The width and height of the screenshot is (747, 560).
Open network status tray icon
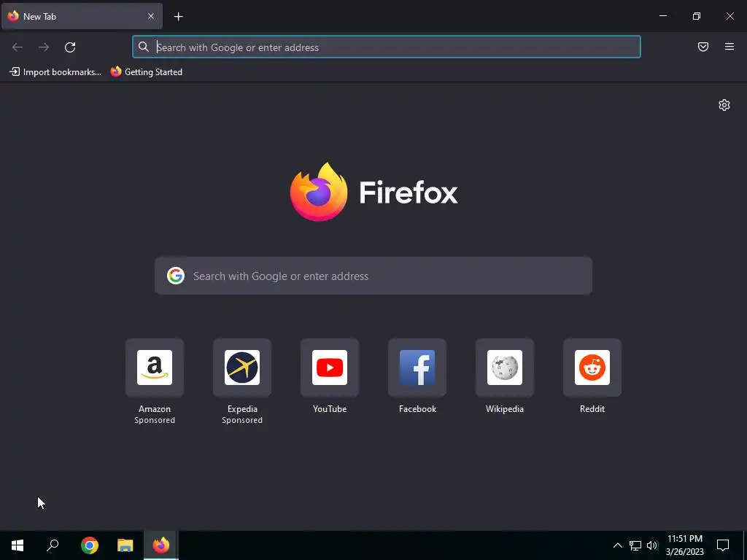[635, 545]
